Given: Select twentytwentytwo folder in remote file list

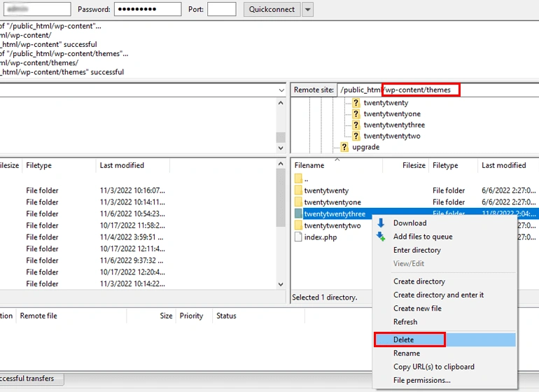Looking at the screenshot, I should (332, 225).
